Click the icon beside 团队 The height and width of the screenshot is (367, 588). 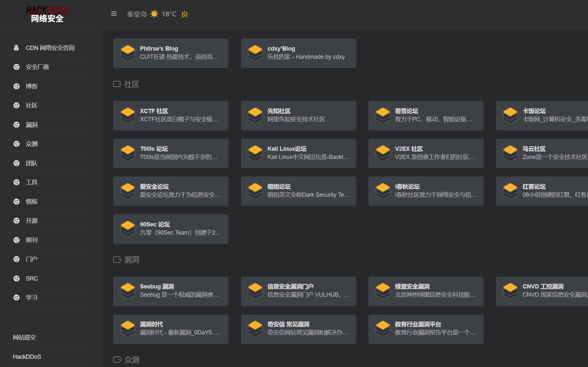click(x=16, y=163)
